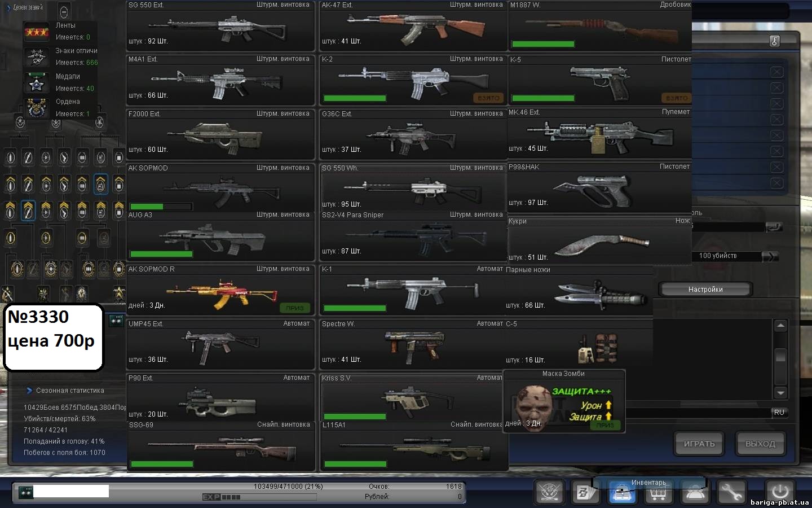Select the Парные ножи dual knives
This screenshot has height=508, width=812.
pyautogui.click(x=579, y=291)
